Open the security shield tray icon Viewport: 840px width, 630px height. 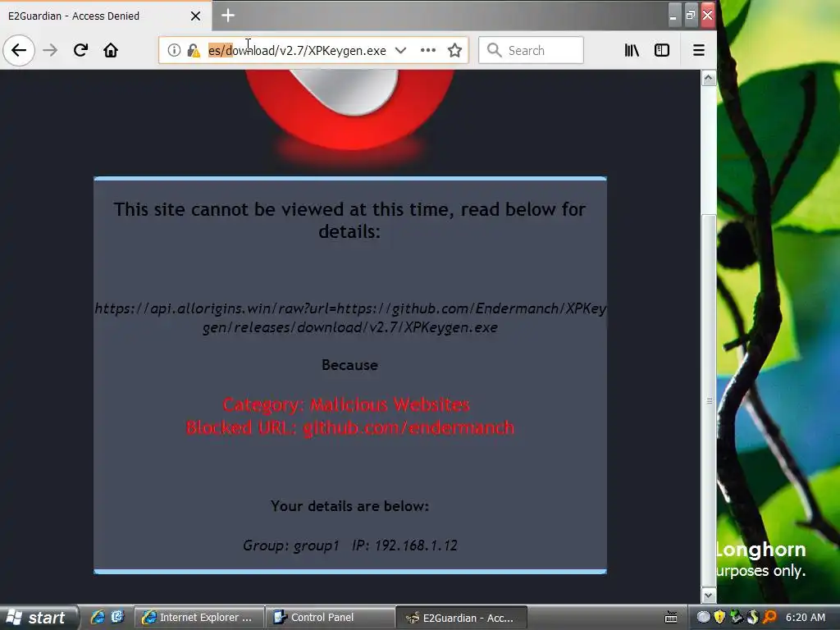point(719,617)
